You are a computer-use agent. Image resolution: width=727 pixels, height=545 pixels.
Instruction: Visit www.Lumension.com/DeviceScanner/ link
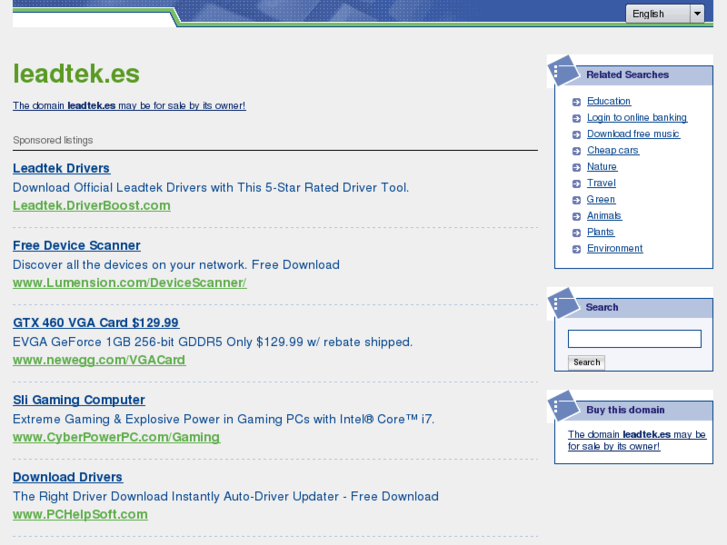130,283
